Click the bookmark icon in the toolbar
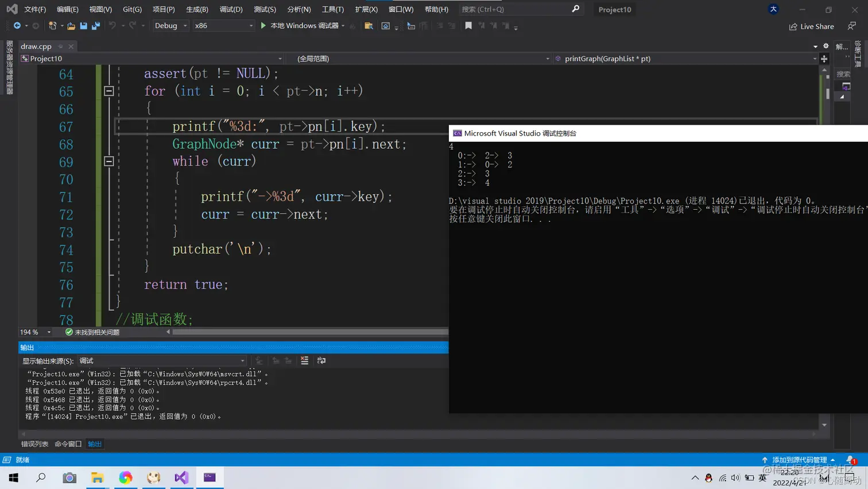This screenshot has width=868, height=489. (x=468, y=26)
